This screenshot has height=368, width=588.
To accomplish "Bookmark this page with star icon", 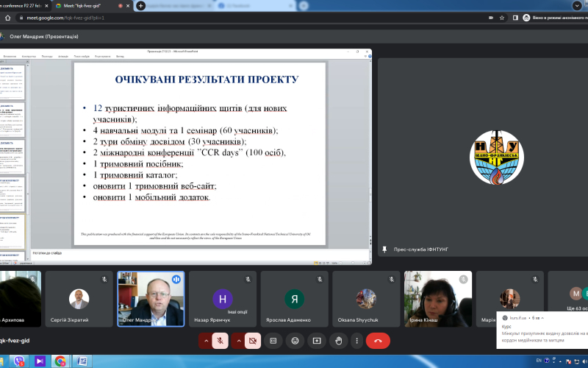I will tap(502, 18).
